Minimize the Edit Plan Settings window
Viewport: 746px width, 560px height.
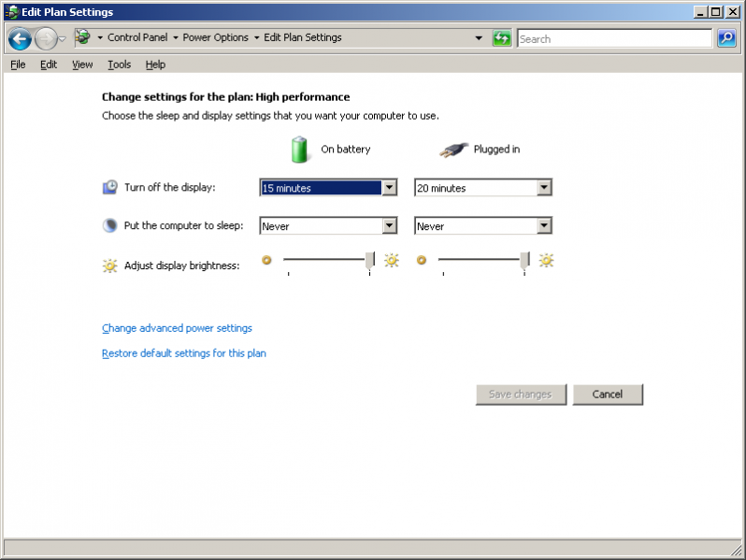700,12
